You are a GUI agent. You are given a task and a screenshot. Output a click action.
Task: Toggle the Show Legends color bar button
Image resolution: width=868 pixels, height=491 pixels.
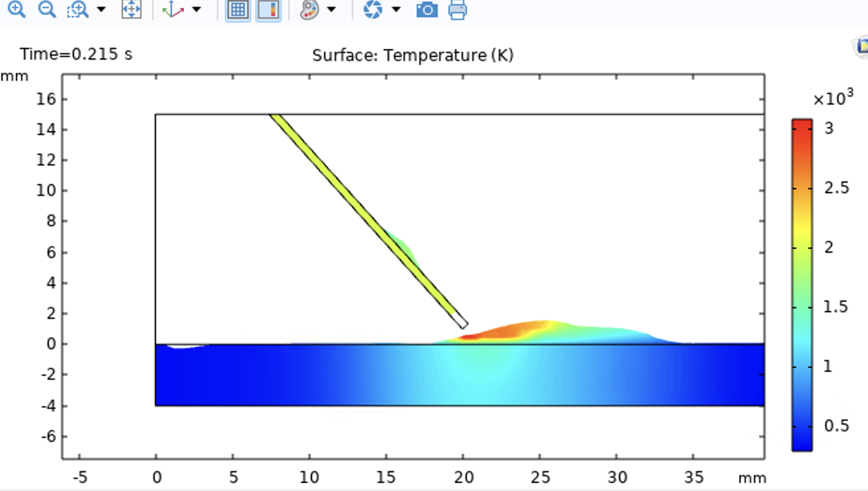coord(269,9)
